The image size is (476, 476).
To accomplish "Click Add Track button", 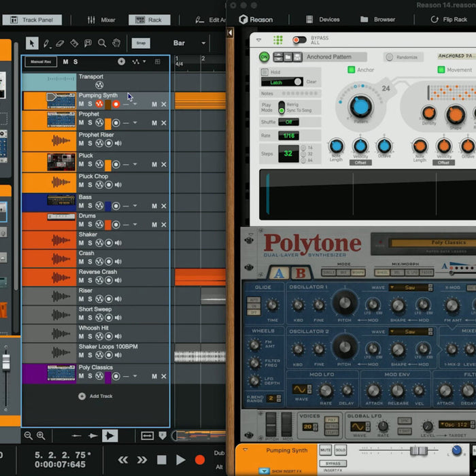I will pos(95,396).
